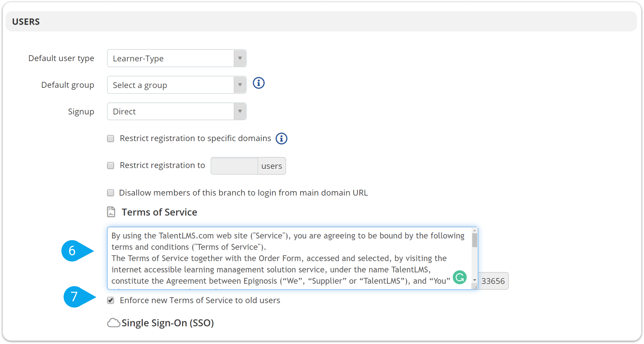Click the Terms of Service heading
The image size is (644, 344).
[159, 212]
